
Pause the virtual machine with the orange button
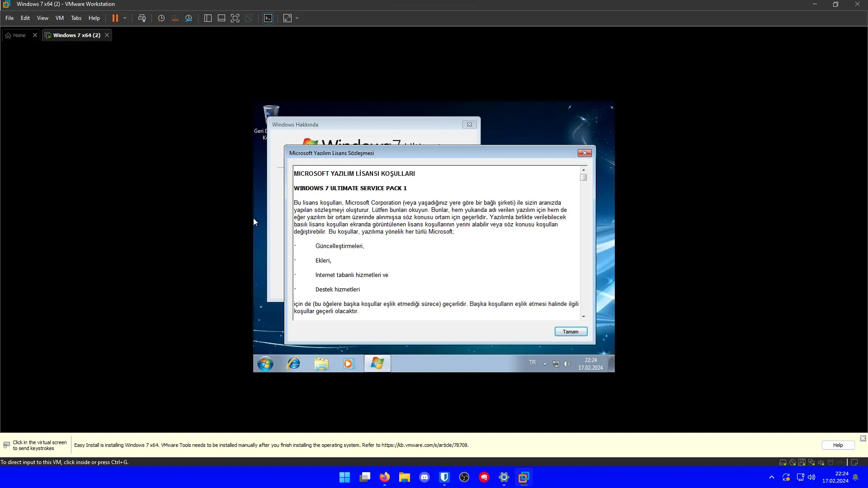point(115,18)
